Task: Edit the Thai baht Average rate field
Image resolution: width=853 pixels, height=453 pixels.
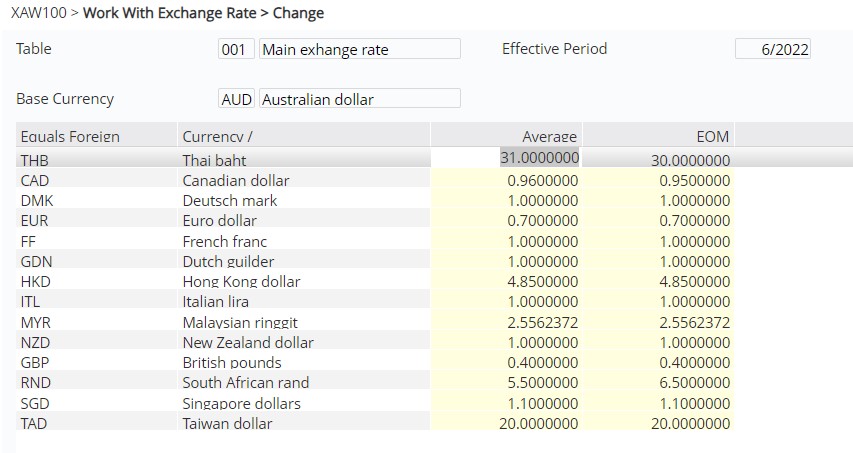Action: pos(506,158)
